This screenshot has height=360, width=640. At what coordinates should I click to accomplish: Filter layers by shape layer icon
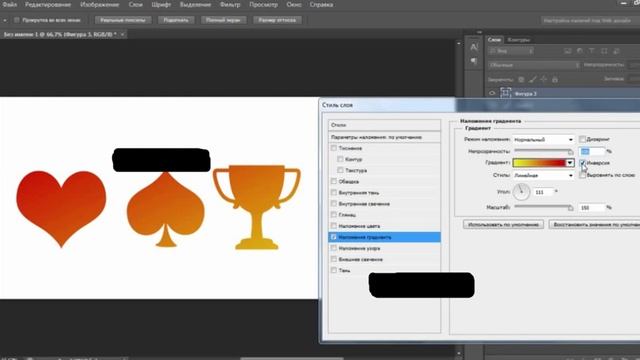click(604, 51)
